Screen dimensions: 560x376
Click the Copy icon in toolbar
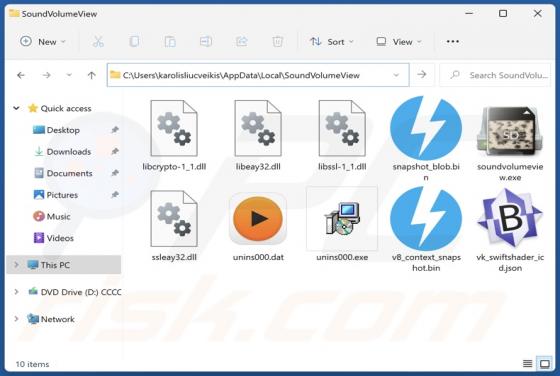134,42
